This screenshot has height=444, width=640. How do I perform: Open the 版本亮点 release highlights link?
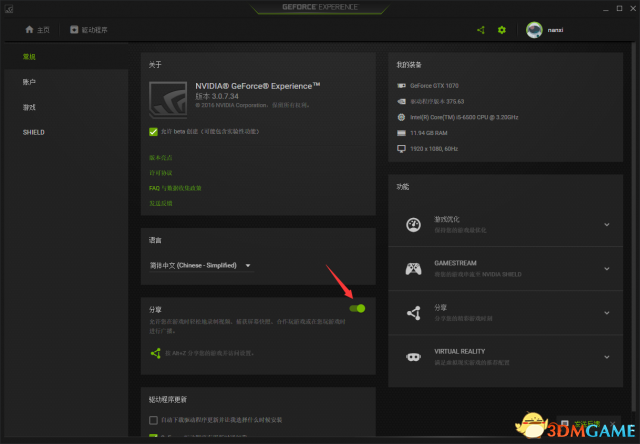click(160, 158)
